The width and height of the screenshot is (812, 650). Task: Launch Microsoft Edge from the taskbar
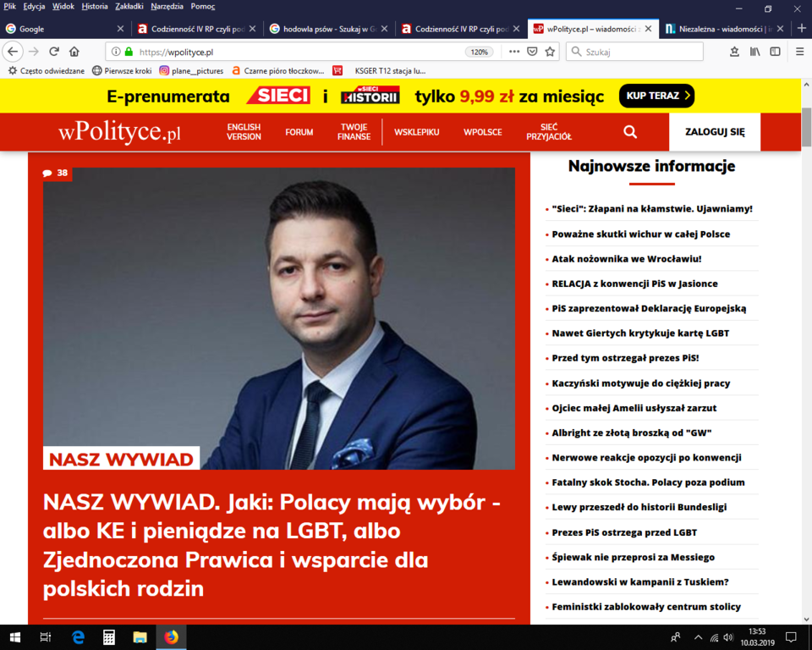click(x=78, y=637)
